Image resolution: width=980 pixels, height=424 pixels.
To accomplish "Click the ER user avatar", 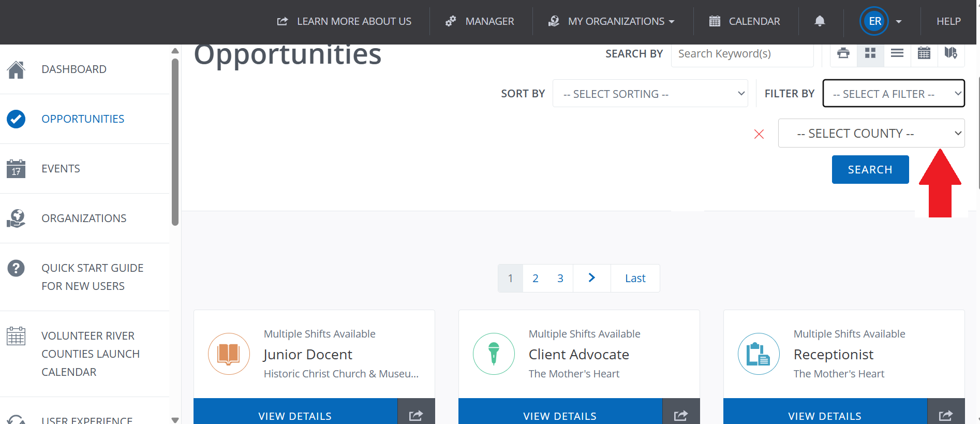I will [874, 21].
